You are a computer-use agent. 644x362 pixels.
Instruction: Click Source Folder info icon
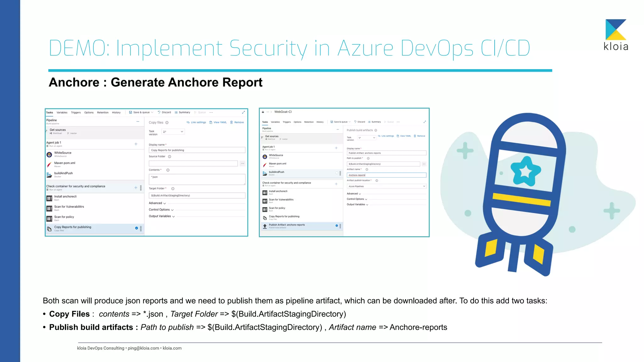point(169,156)
